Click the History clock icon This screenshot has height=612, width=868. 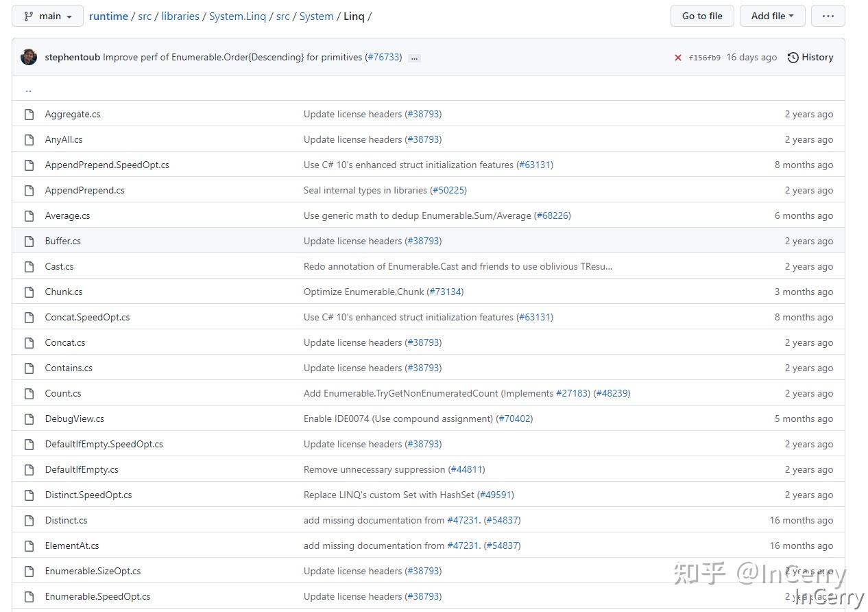[794, 57]
